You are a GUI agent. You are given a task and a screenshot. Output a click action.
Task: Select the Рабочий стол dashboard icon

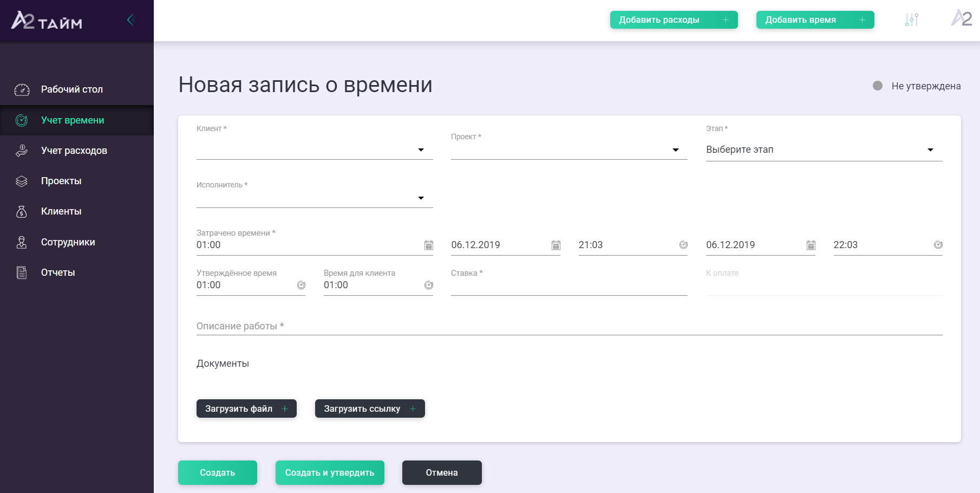[x=22, y=89]
